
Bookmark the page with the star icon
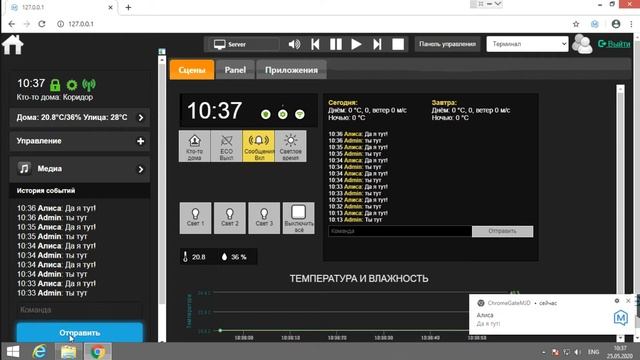[576, 24]
